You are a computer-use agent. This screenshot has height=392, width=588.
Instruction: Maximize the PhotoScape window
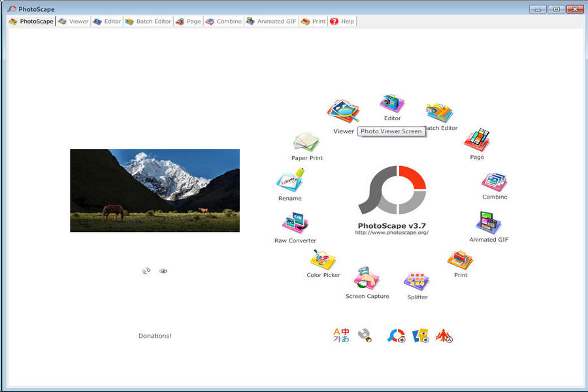click(557, 9)
